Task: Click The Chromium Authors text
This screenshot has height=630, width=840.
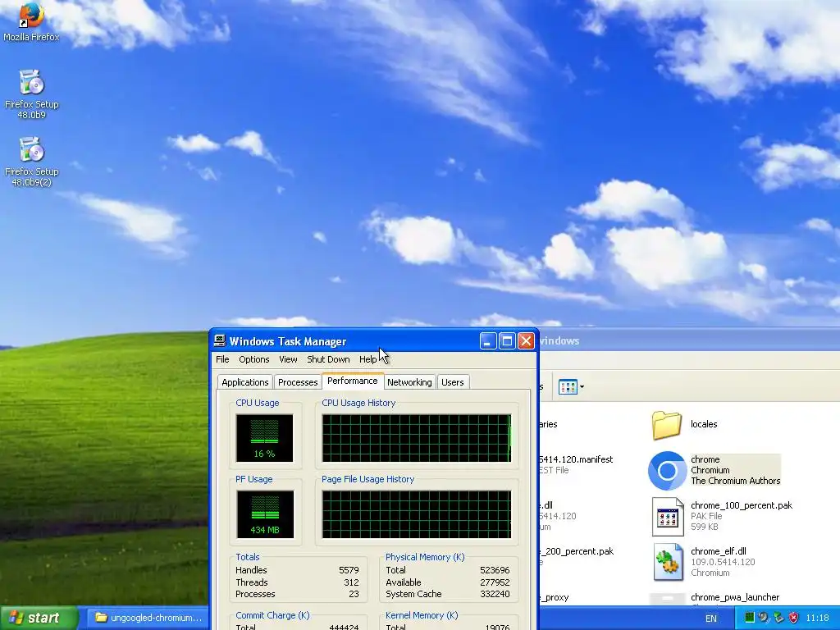Action: (x=735, y=481)
